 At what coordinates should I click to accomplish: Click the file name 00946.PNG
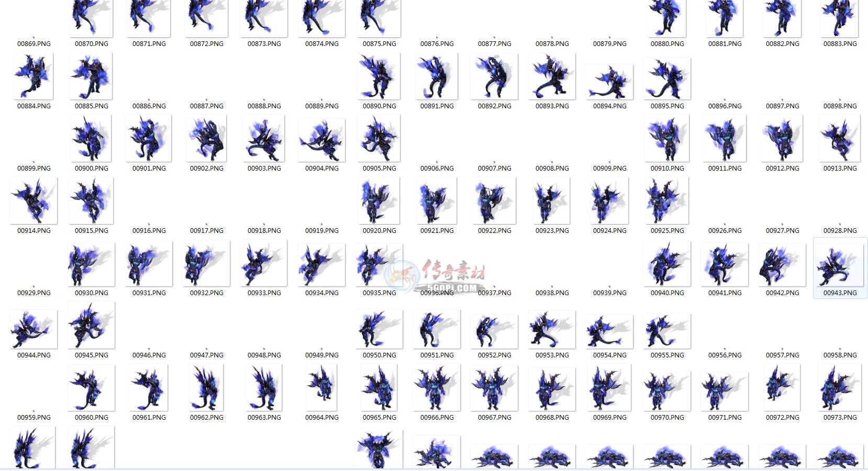149,355
